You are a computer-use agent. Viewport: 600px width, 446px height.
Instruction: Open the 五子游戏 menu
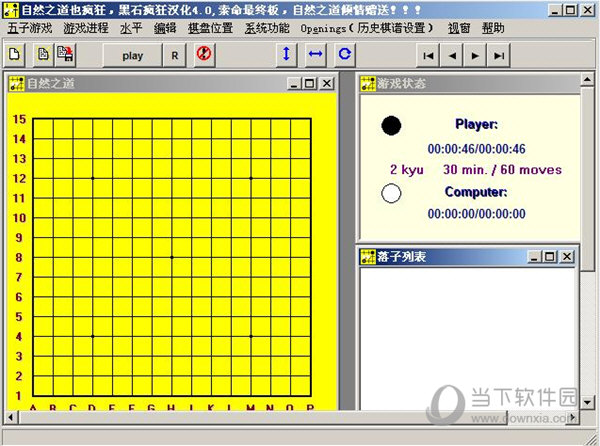tap(30, 28)
